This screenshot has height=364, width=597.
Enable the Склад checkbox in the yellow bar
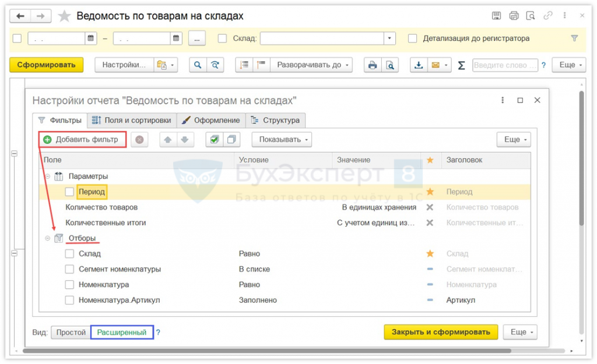tap(222, 38)
